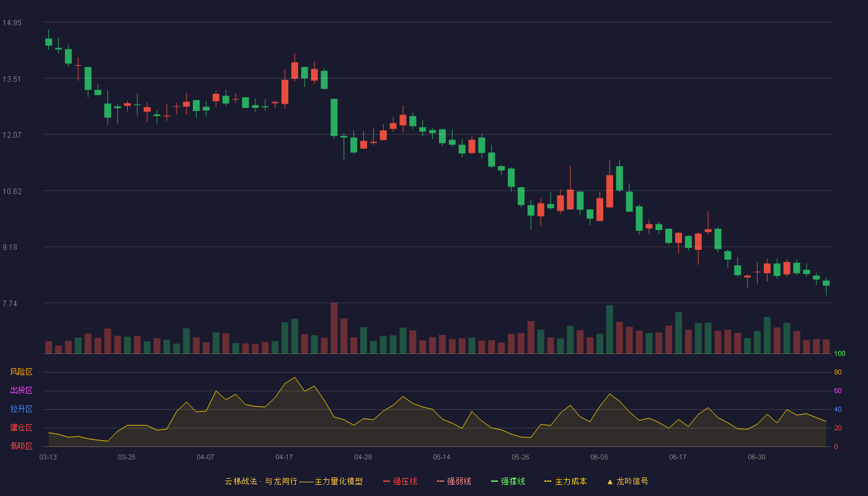Click the green 100 indicator axis value
The height and width of the screenshot is (496, 868).
pyautogui.click(x=839, y=354)
